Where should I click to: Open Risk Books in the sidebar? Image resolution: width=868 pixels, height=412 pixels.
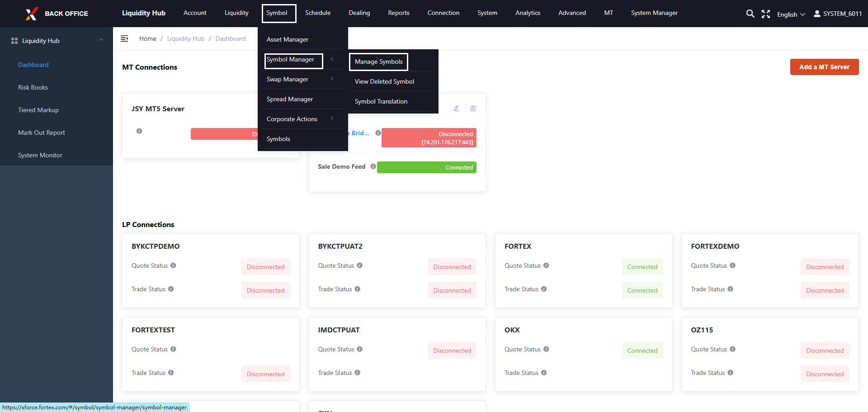tap(33, 87)
